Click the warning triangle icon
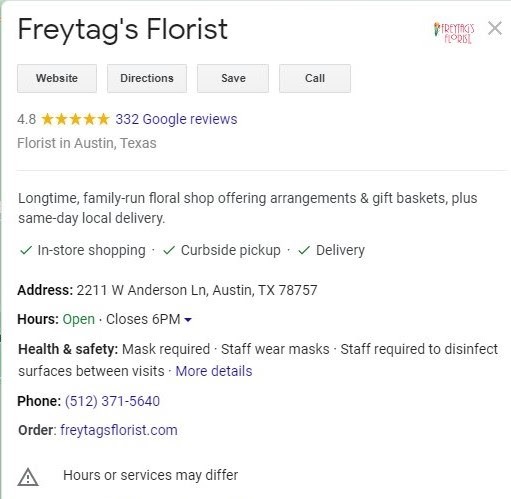 pyautogui.click(x=28, y=477)
